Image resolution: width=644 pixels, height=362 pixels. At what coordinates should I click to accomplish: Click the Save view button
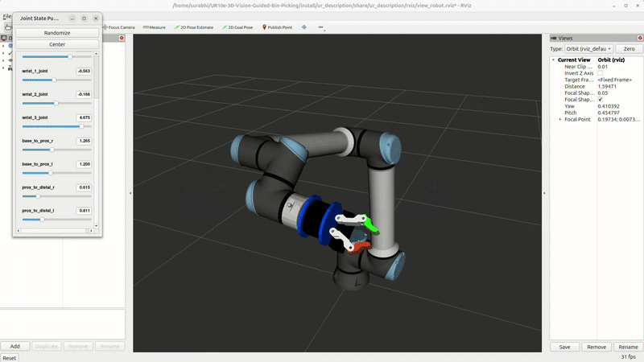(x=565, y=347)
